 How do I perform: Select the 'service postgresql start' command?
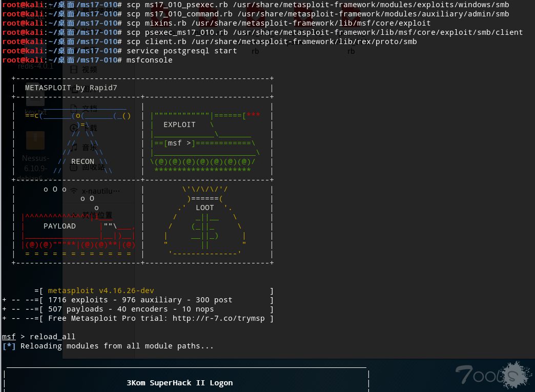[181, 51]
